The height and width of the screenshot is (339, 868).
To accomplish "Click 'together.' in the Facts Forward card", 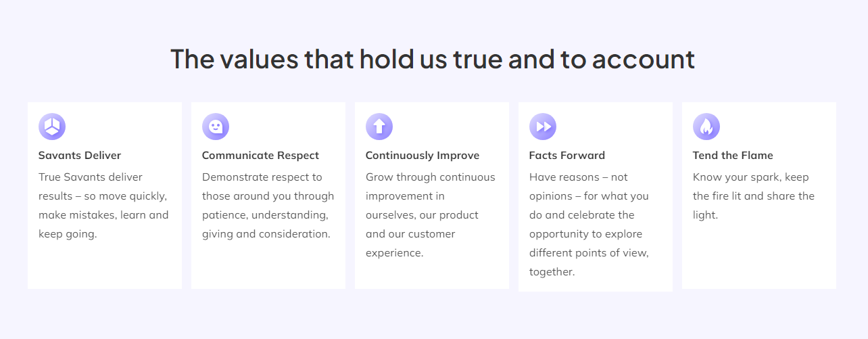I will click(552, 272).
